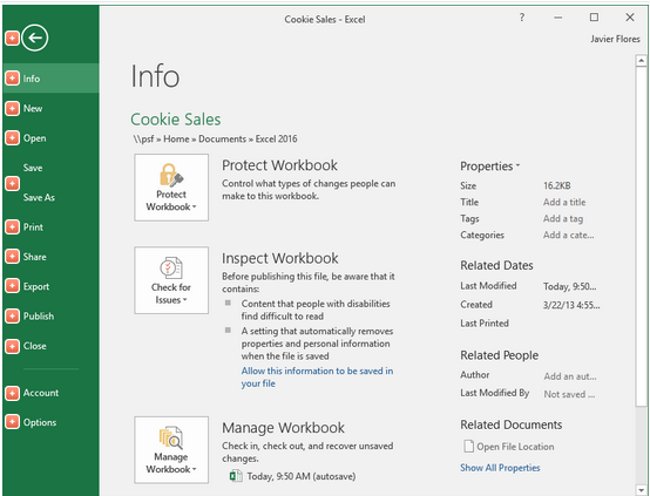The height and width of the screenshot is (496, 650).
Task: Open Account settings from sidebar
Action: tap(41, 393)
